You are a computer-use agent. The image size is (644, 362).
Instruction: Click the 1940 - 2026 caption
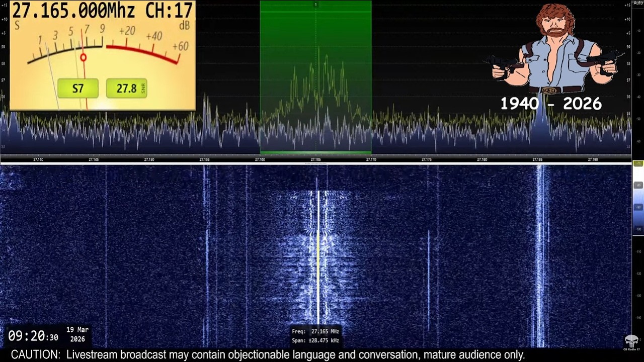pos(551,104)
